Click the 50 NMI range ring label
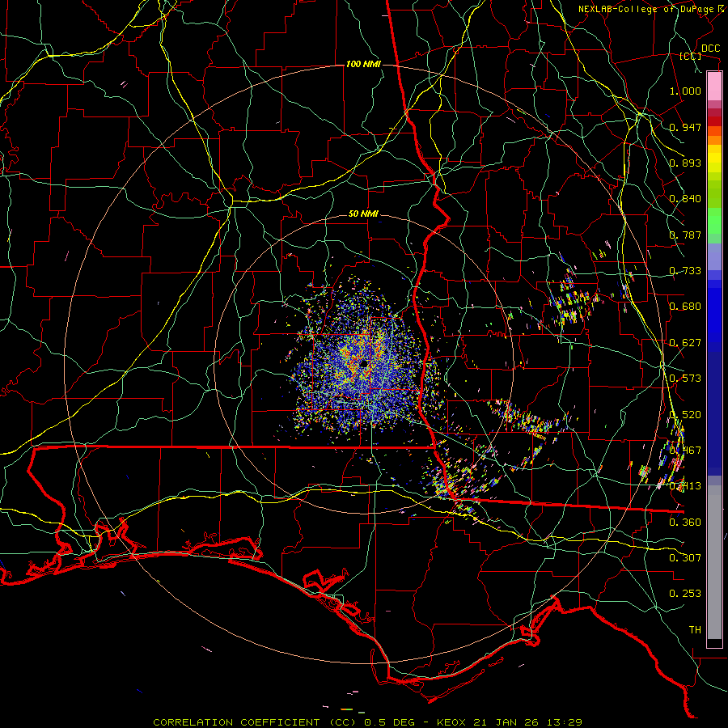 pos(363,214)
